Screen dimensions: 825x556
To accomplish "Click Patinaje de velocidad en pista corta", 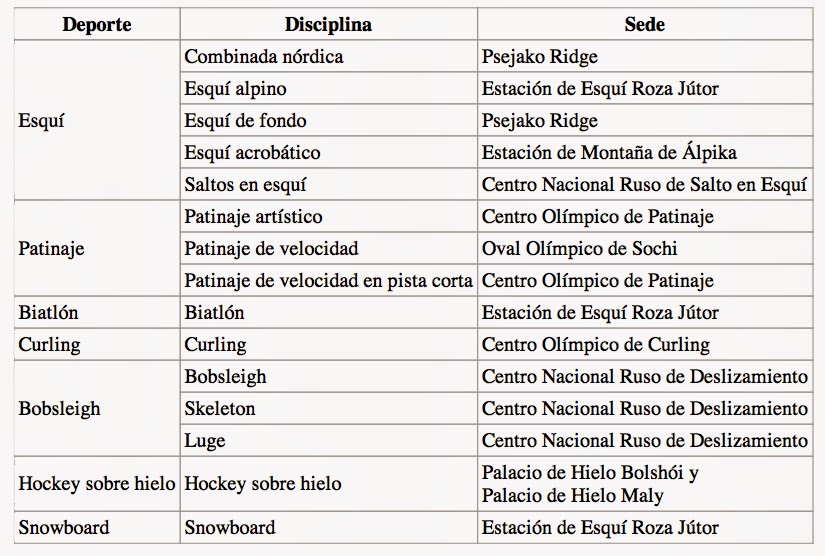I will pos(328,281).
